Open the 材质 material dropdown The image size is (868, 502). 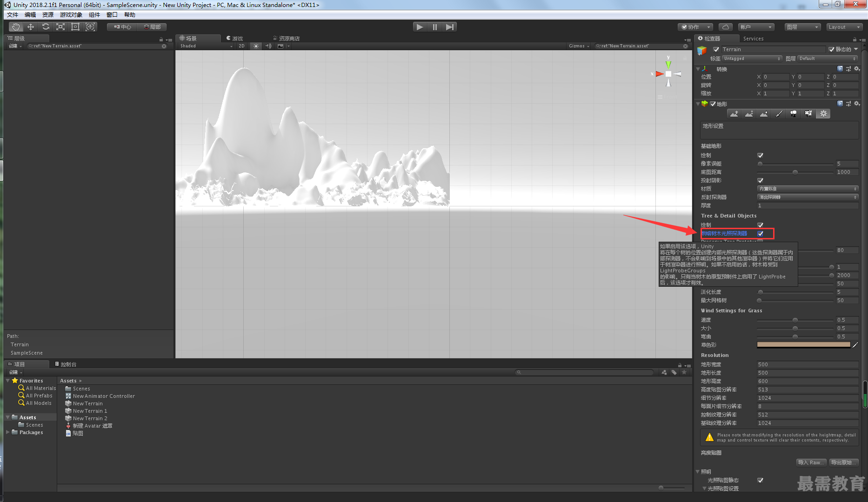click(808, 189)
